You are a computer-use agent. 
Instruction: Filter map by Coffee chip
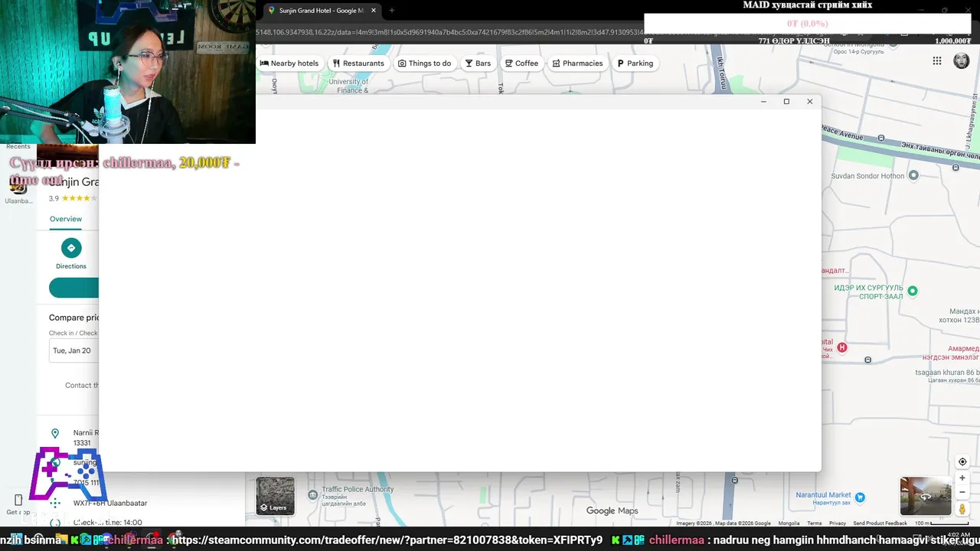click(521, 64)
